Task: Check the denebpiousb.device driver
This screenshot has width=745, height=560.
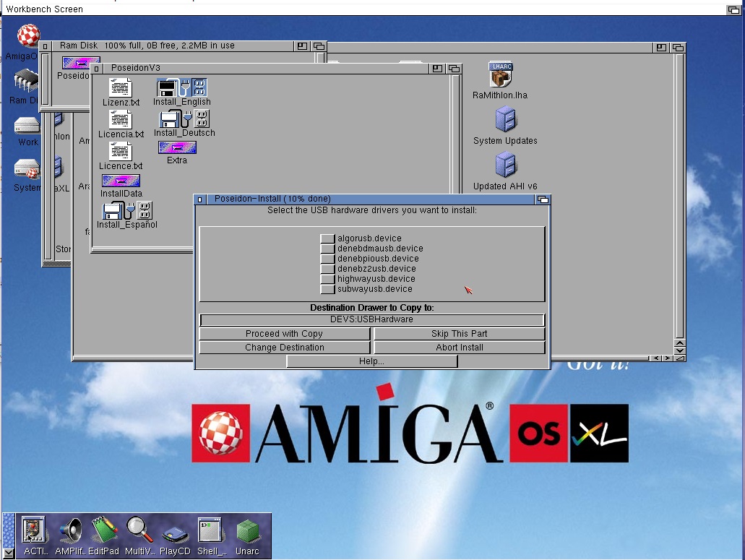Action: coord(327,259)
